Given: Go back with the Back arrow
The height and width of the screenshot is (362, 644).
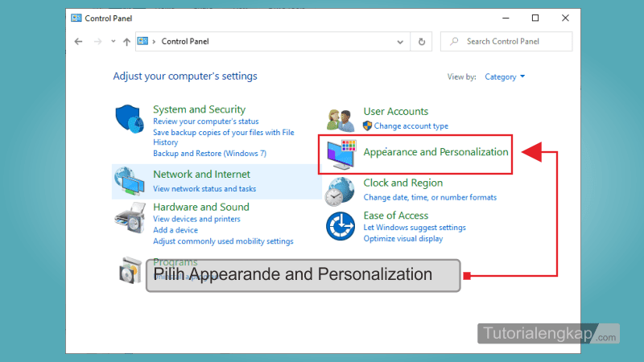Looking at the screenshot, I should point(78,42).
